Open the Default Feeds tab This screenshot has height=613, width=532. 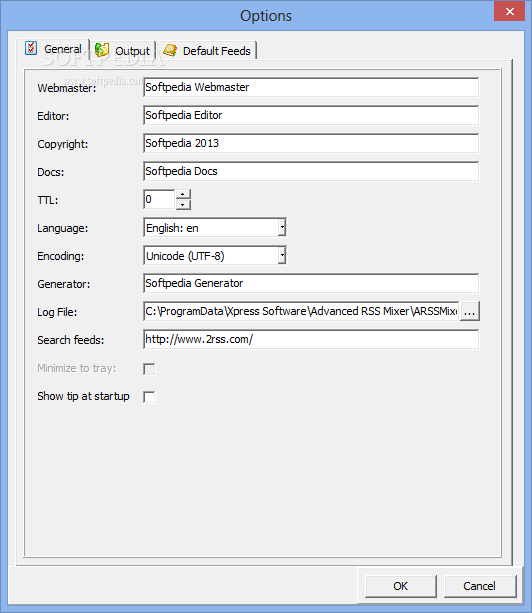click(207, 51)
